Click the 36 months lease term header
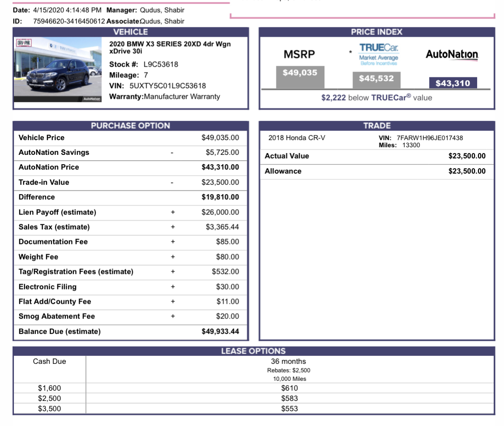504x426 pixels. pos(289,362)
